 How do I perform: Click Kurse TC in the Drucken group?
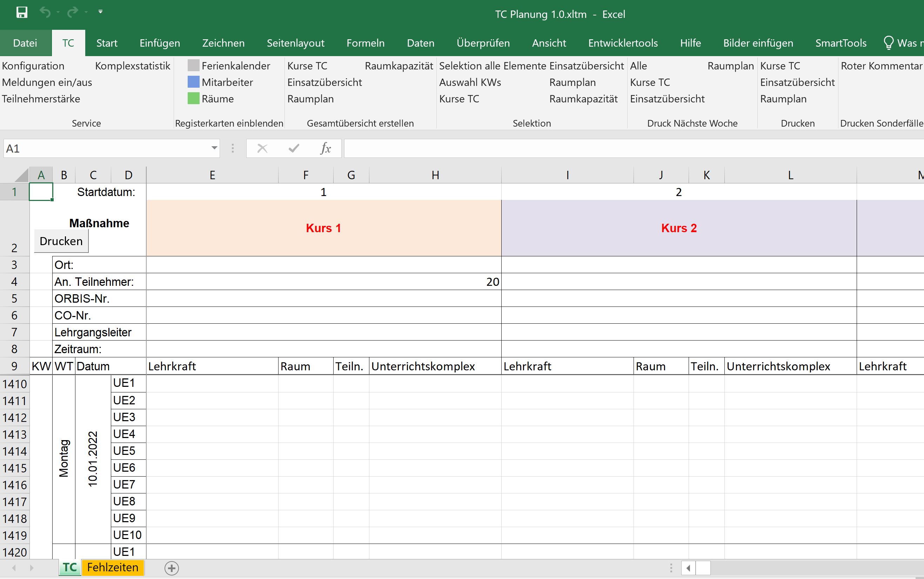click(x=780, y=66)
